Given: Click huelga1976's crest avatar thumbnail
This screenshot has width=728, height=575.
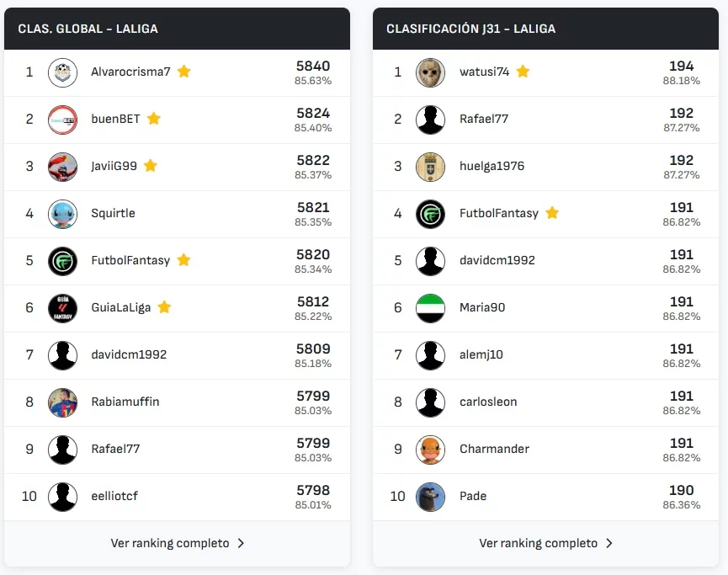Looking at the screenshot, I should pos(431,167).
